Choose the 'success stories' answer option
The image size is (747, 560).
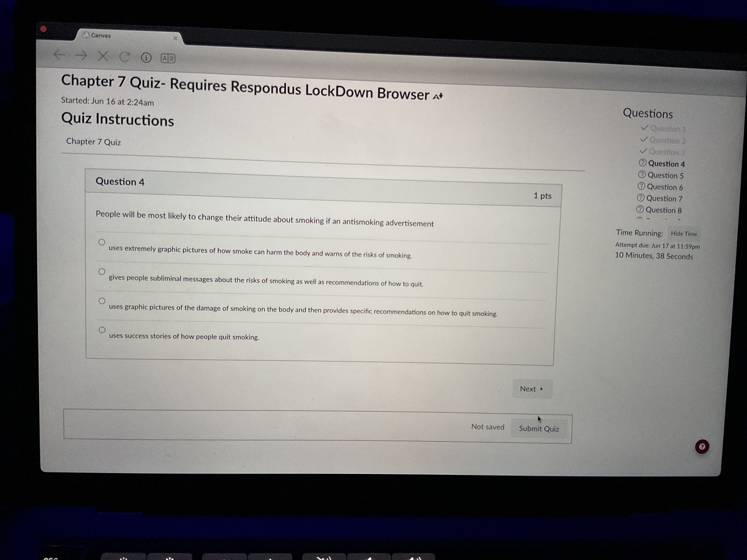(102, 330)
